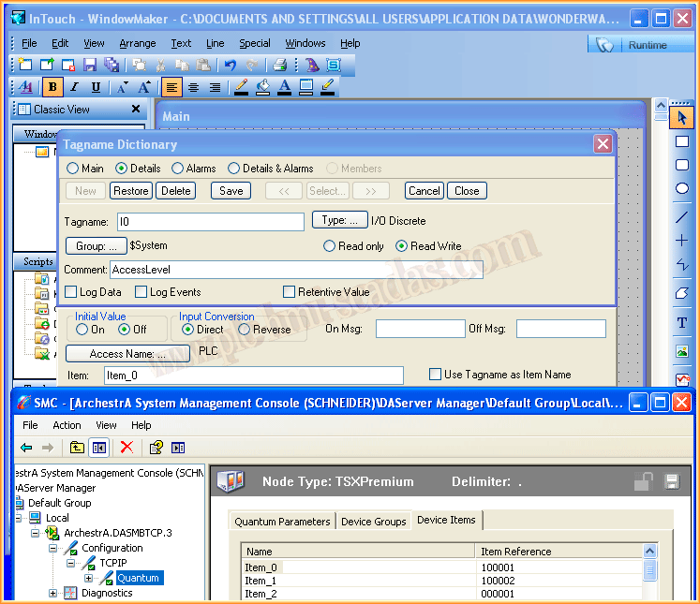The height and width of the screenshot is (604, 700).
Task: Click the Type button next to Tagname
Action: coord(338,221)
